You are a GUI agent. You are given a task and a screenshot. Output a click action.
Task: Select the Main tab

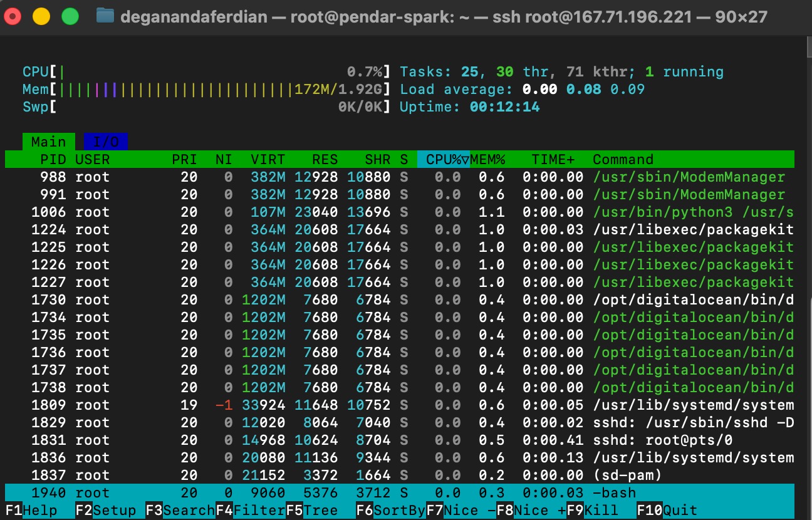point(48,142)
